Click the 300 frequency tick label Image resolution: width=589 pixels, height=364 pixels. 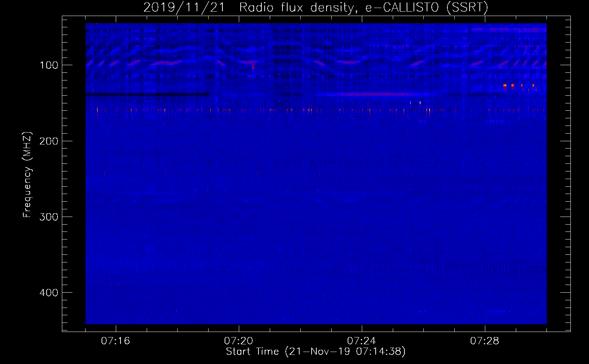point(49,217)
